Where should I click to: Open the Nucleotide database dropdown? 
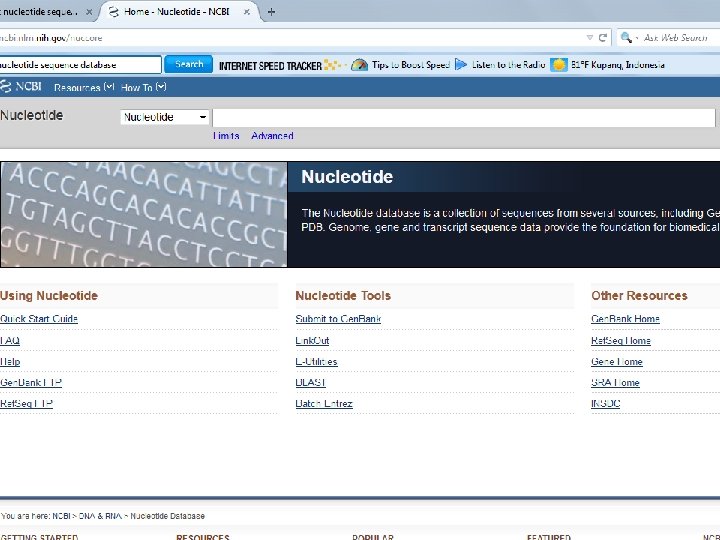tap(164, 117)
